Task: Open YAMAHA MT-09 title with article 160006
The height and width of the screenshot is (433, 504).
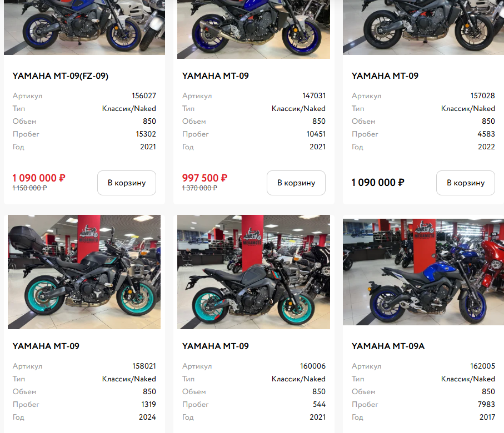Action: click(x=216, y=346)
